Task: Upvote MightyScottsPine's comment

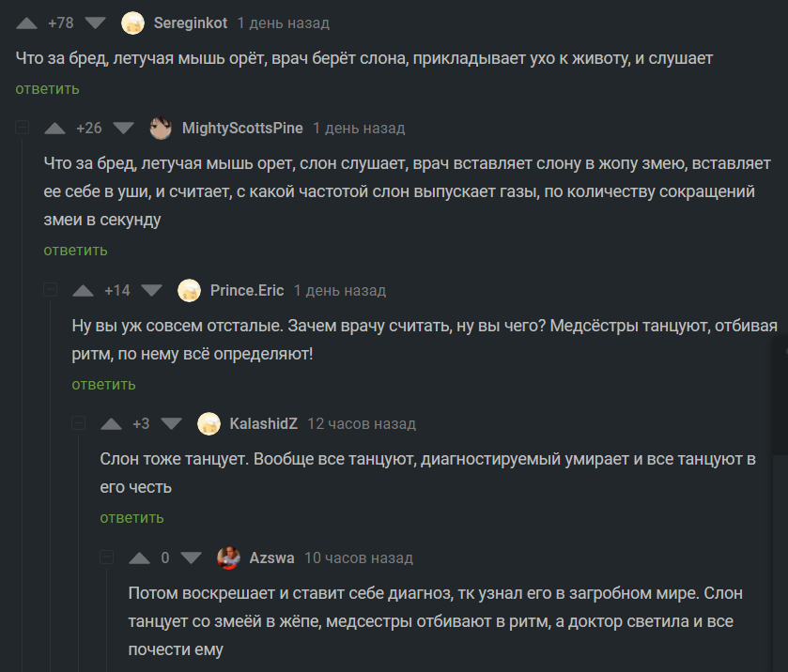Action: pyautogui.click(x=56, y=128)
